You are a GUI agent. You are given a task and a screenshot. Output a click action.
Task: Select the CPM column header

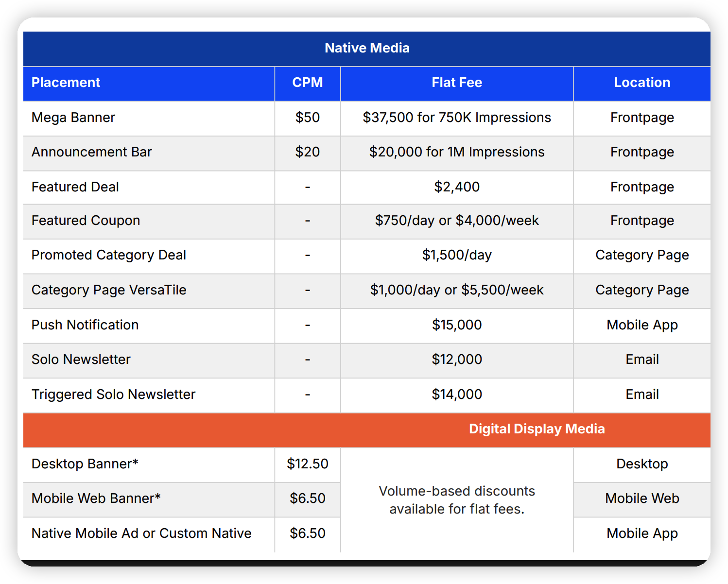[x=308, y=83]
